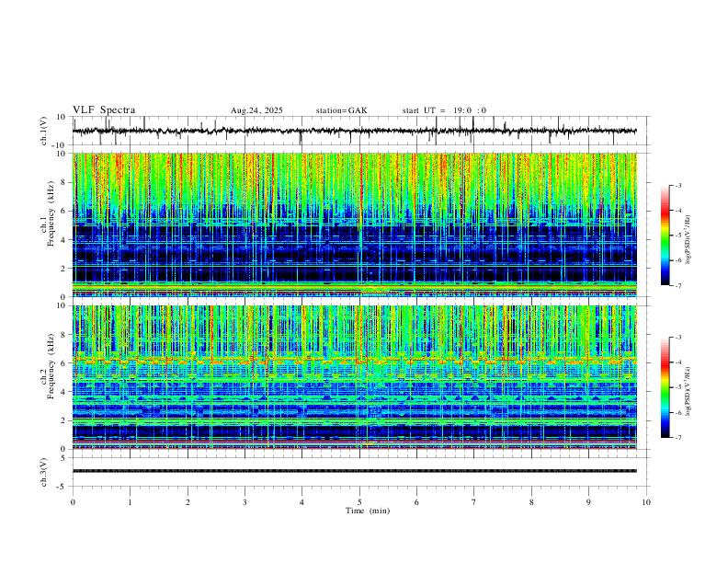Click the time axis tick label '7'
The image size is (728, 563).
pos(474,502)
